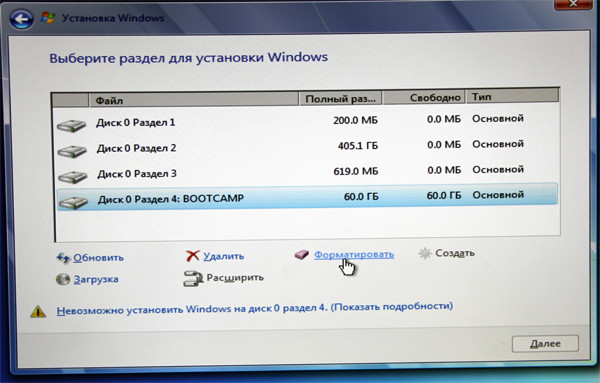Click the Расширить option
The image size is (600, 383).
coord(235,277)
